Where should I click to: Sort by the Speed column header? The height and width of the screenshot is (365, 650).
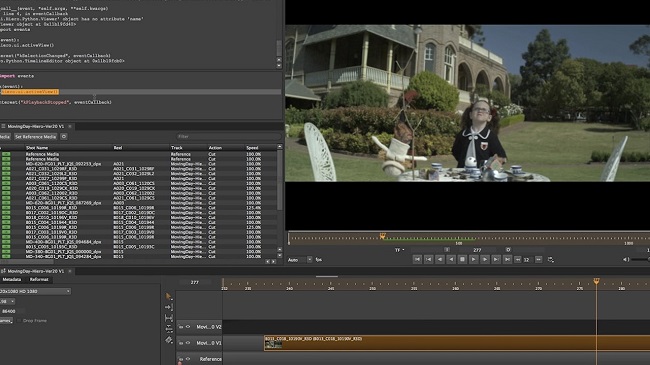tap(252, 148)
